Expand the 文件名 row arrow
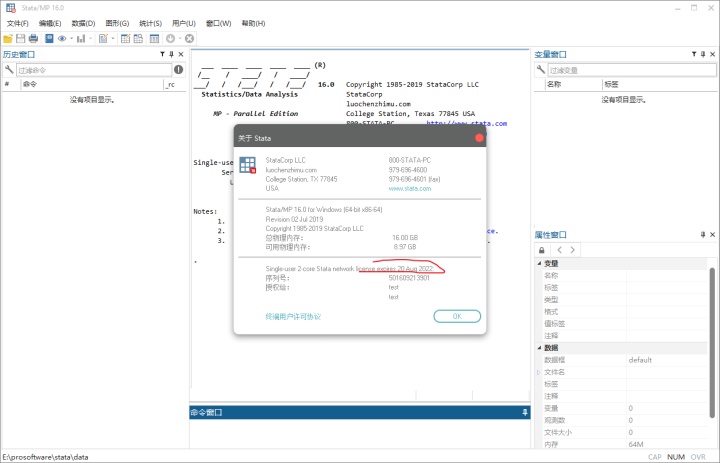 click(x=539, y=372)
